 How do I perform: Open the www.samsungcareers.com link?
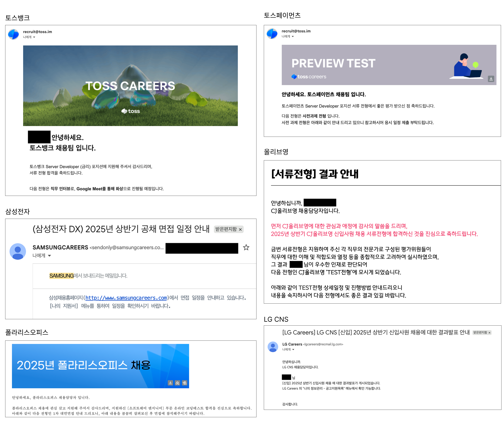tap(126, 298)
